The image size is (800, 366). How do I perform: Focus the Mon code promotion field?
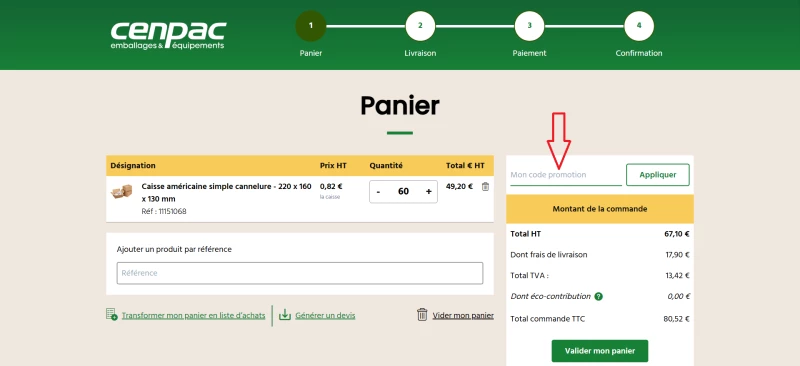point(566,175)
